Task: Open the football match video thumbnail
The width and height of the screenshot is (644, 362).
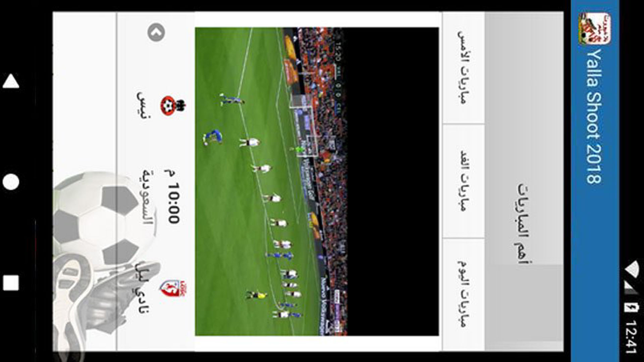Action: tap(317, 181)
